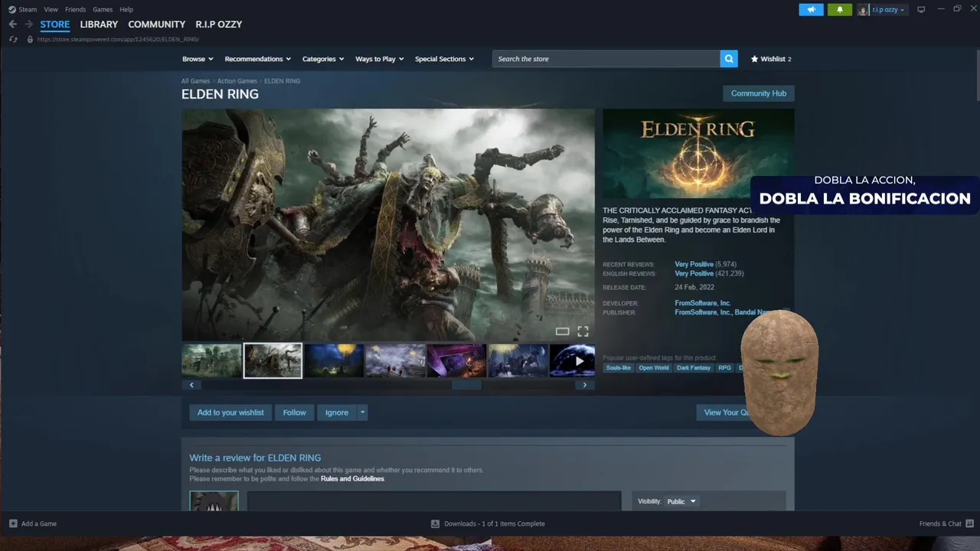Click the Wishlist star icon
The image size is (980, 551).
(754, 59)
